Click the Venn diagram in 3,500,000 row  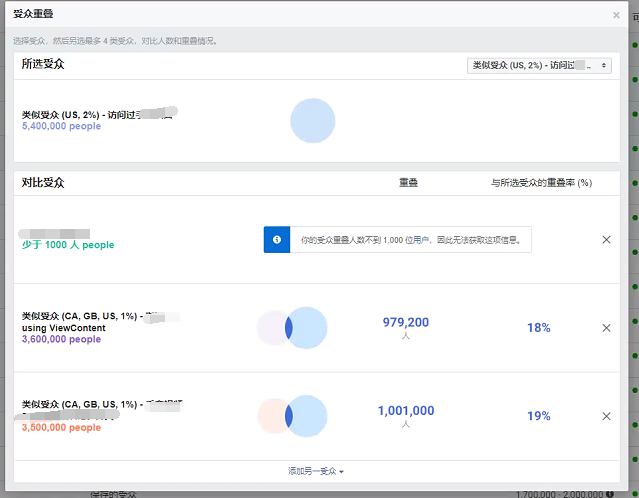tap(292, 416)
